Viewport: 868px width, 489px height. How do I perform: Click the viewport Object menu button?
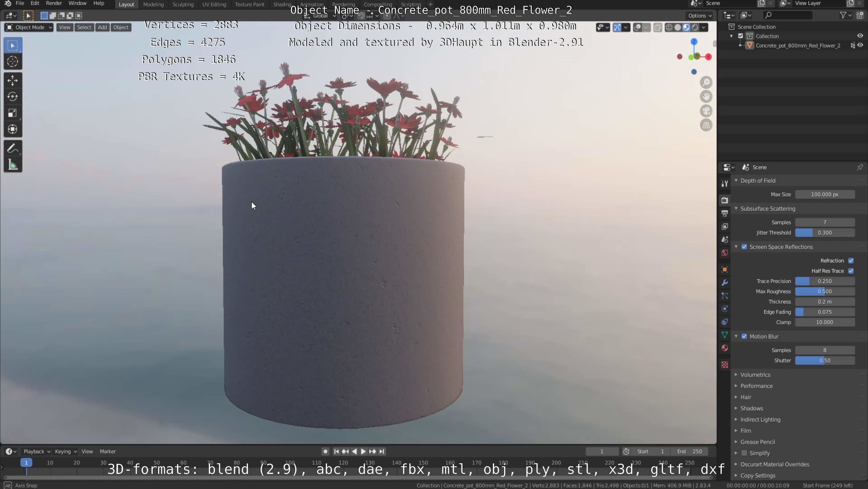121,28
